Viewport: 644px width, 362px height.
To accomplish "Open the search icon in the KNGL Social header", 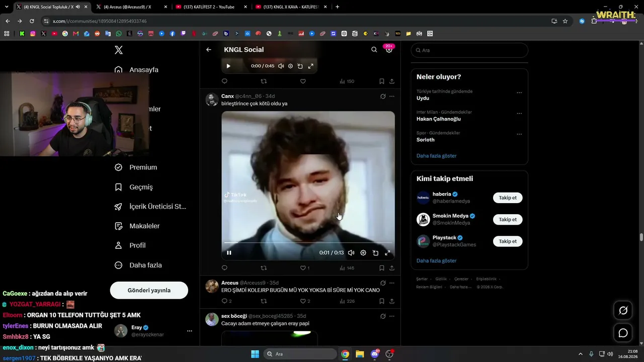I will (x=374, y=50).
